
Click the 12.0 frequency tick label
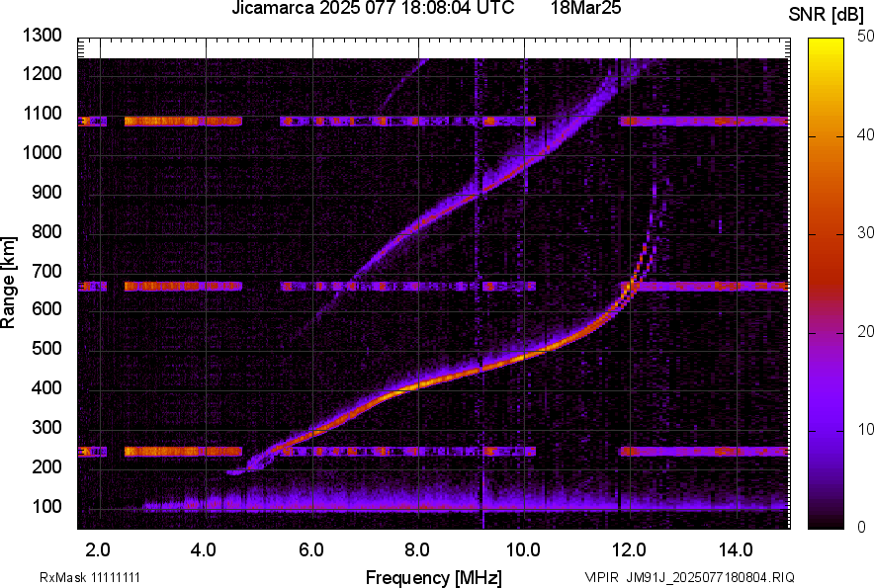tap(630, 550)
